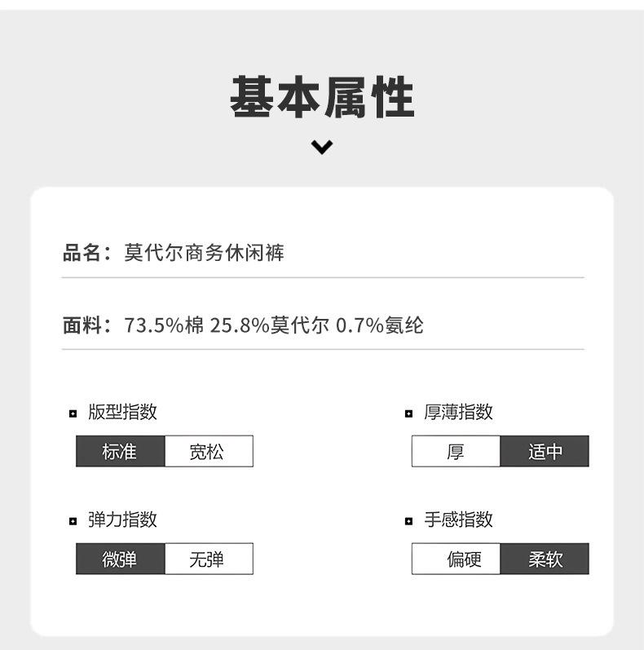This screenshot has width=644, height=650.
Task: Click the 厚薄指数 label
Action: click(458, 413)
